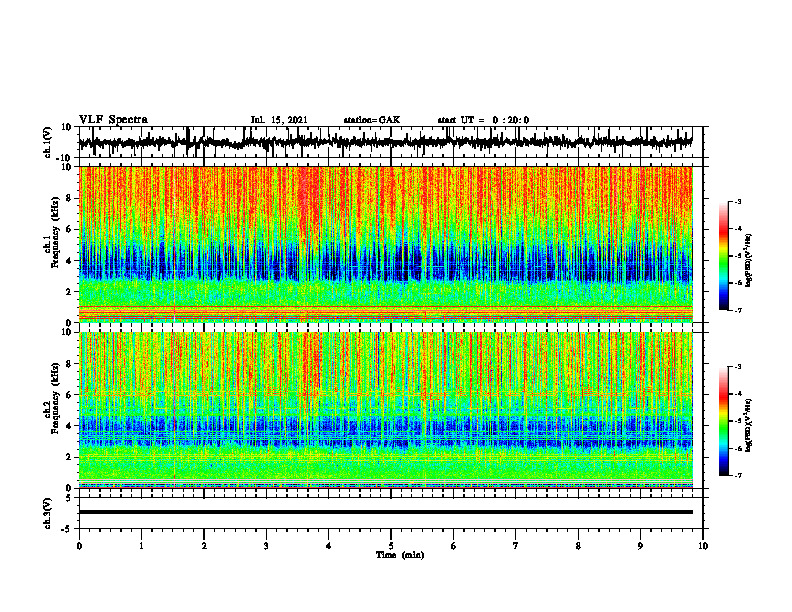The width and height of the screenshot is (792, 612).
Task: Click the "-7" label on ch.1 colorbar
Action: click(x=738, y=310)
